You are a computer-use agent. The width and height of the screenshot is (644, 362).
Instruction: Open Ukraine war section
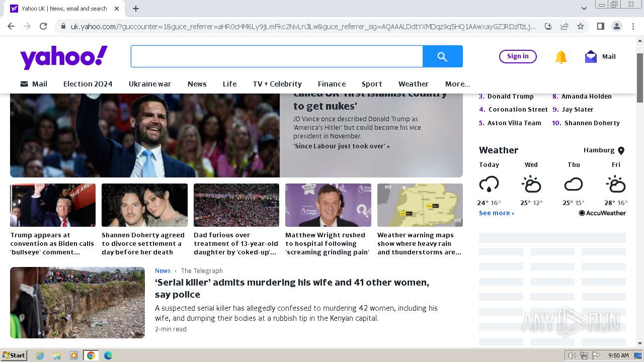pos(150,84)
